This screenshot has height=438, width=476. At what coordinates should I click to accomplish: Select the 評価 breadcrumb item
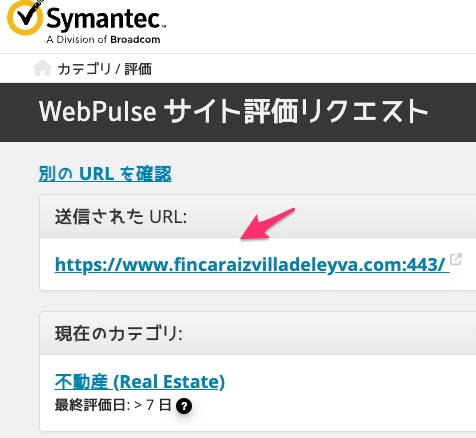(138, 69)
